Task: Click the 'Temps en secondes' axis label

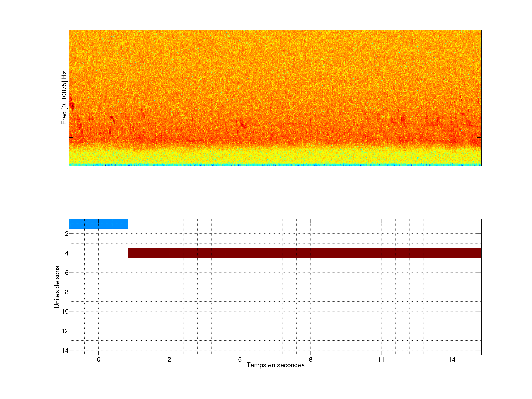Action: [x=275, y=365]
